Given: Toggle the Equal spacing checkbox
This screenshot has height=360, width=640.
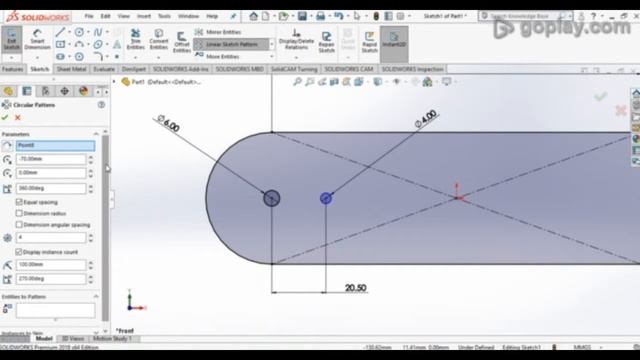Looking at the screenshot, I should 19,202.
